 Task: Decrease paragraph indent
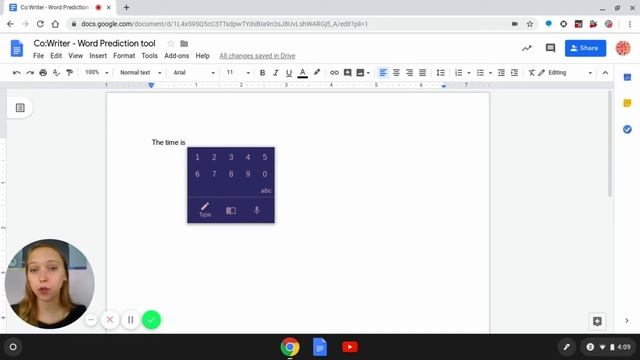click(501, 73)
